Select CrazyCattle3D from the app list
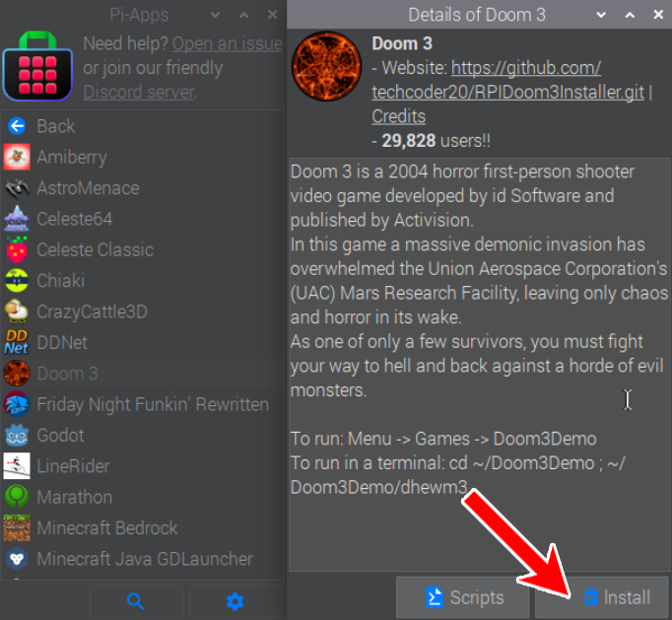The image size is (672, 620). pos(92,311)
